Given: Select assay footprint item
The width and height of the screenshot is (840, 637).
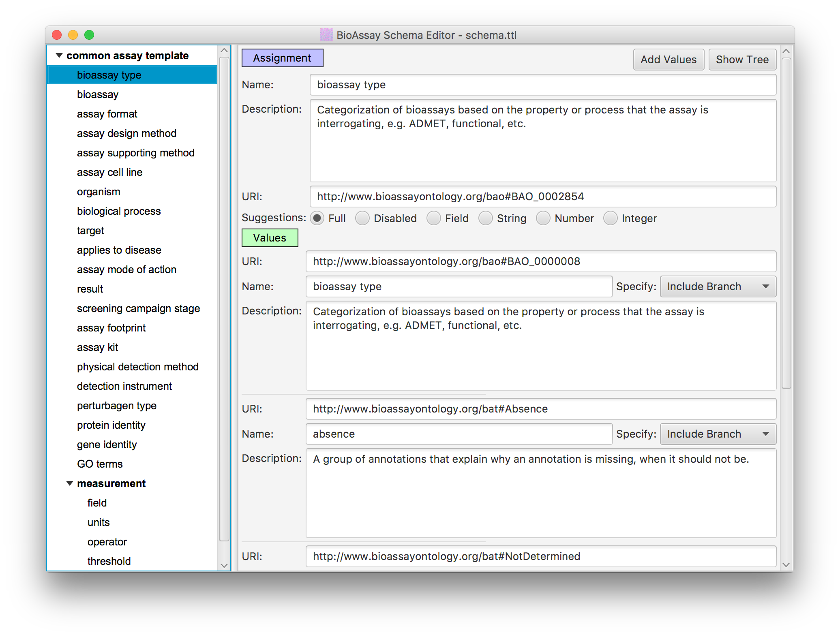Looking at the screenshot, I should [133, 328].
